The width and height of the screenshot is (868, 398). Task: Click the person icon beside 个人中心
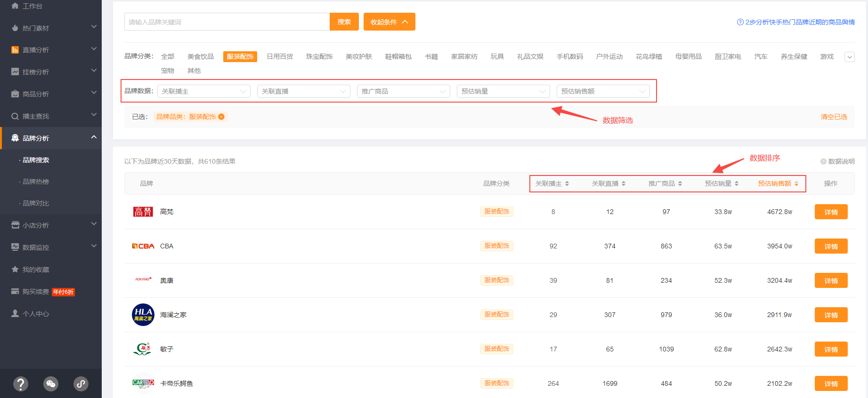(15, 313)
